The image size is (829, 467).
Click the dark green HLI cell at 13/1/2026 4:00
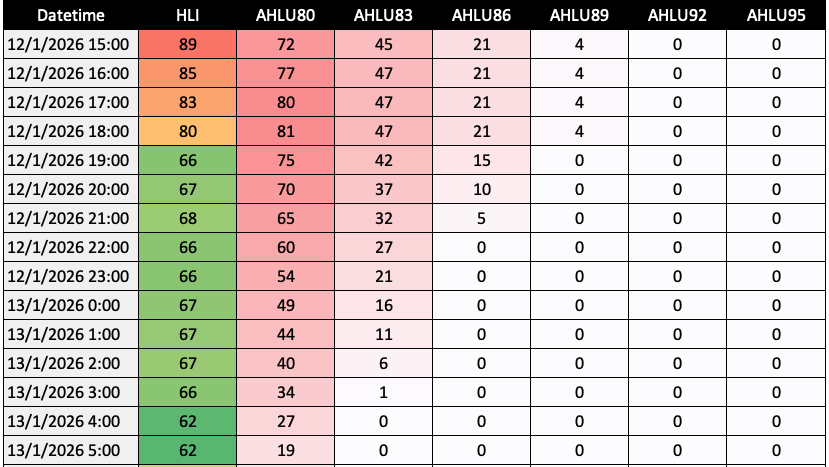pos(188,421)
